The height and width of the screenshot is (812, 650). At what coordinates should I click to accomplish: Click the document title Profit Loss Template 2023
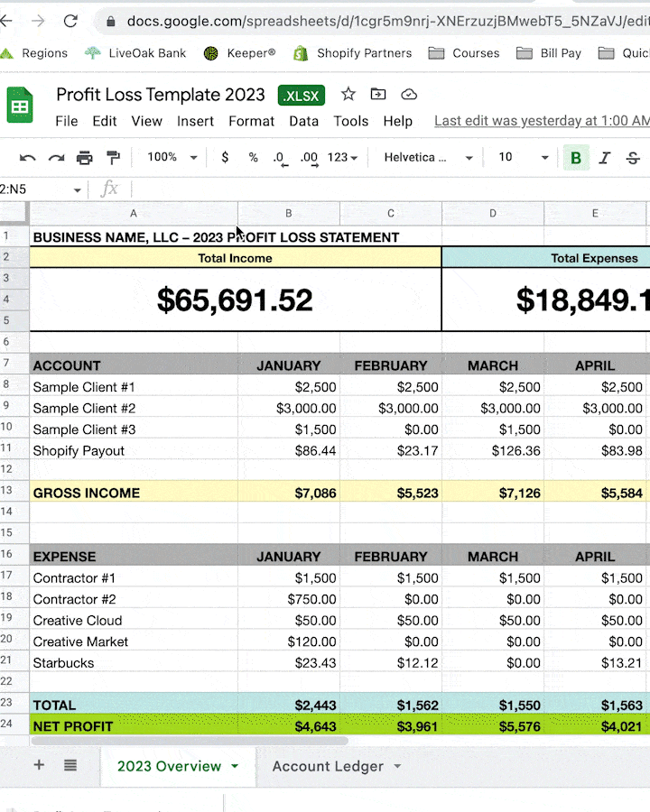pyautogui.click(x=160, y=95)
